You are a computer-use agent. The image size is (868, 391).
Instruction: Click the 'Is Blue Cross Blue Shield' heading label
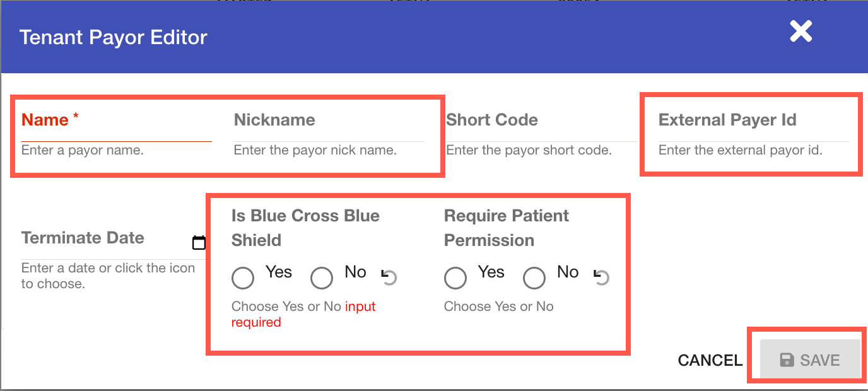pyautogui.click(x=305, y=228)
